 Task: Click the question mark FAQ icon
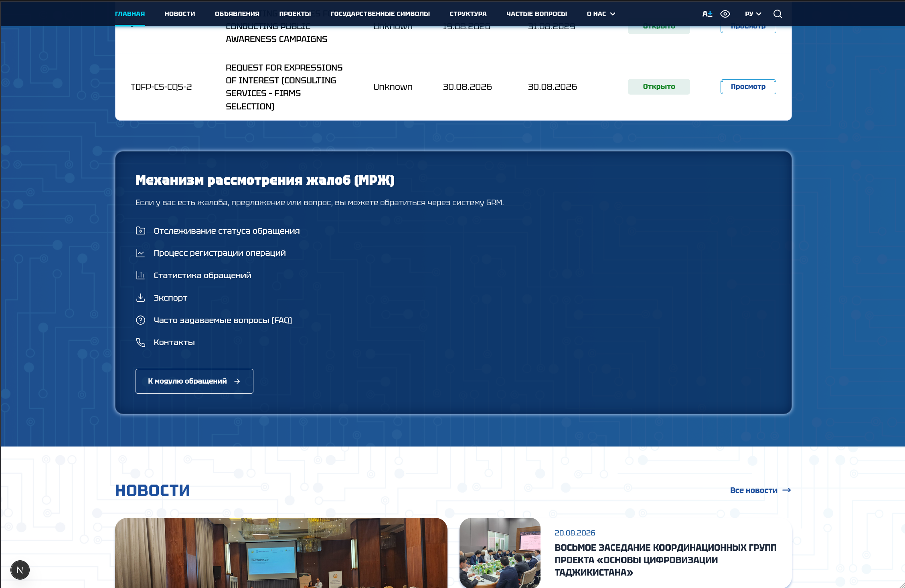140,320
